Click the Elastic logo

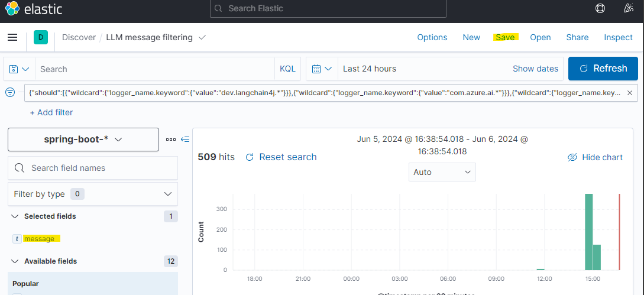(x=34, y=8)
